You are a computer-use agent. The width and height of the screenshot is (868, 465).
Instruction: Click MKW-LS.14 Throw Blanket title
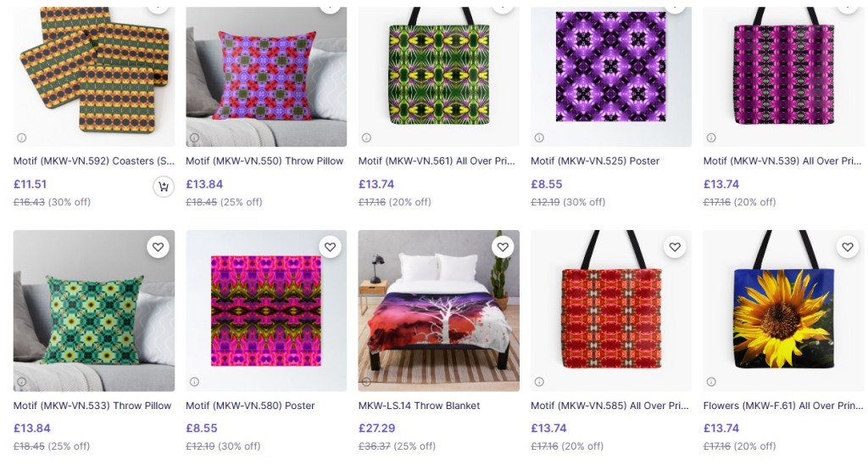[419, 406]
